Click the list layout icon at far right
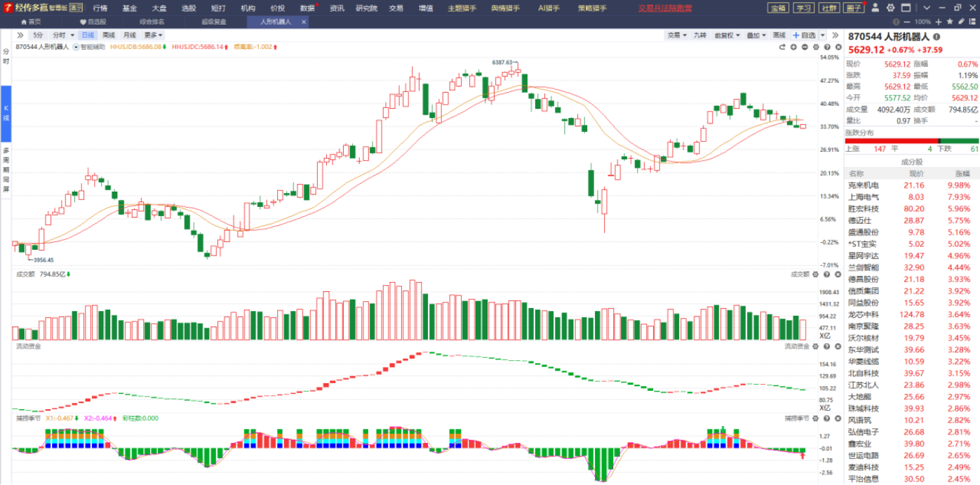 pos(972,22)
